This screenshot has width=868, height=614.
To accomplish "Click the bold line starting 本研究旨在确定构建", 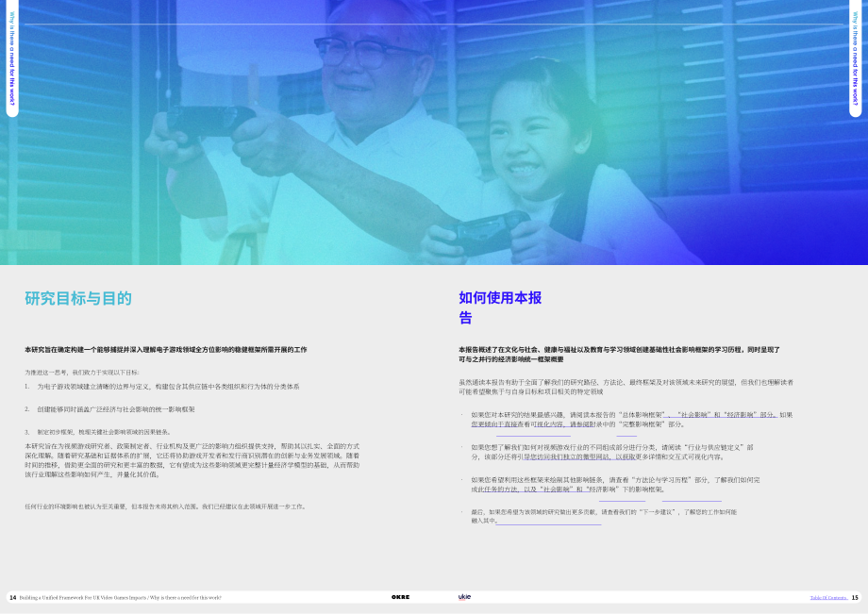I will click(x=165, y=350).
